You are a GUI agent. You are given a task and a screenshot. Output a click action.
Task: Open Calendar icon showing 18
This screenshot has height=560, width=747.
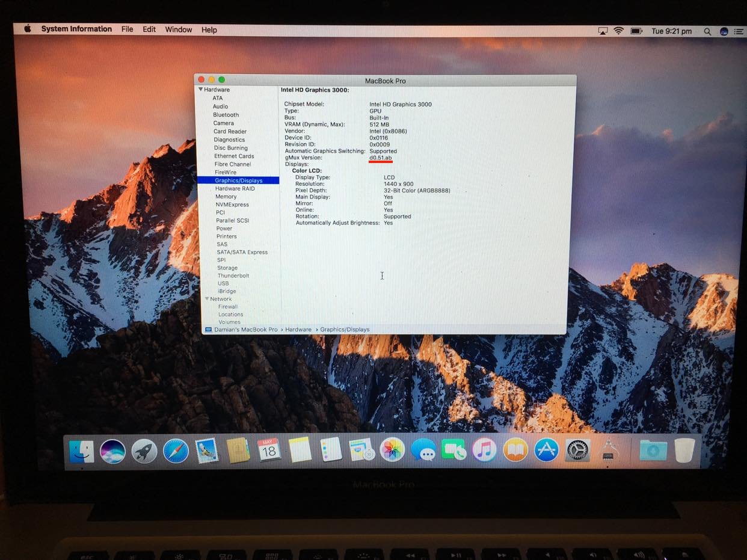(x=269, y=449)
